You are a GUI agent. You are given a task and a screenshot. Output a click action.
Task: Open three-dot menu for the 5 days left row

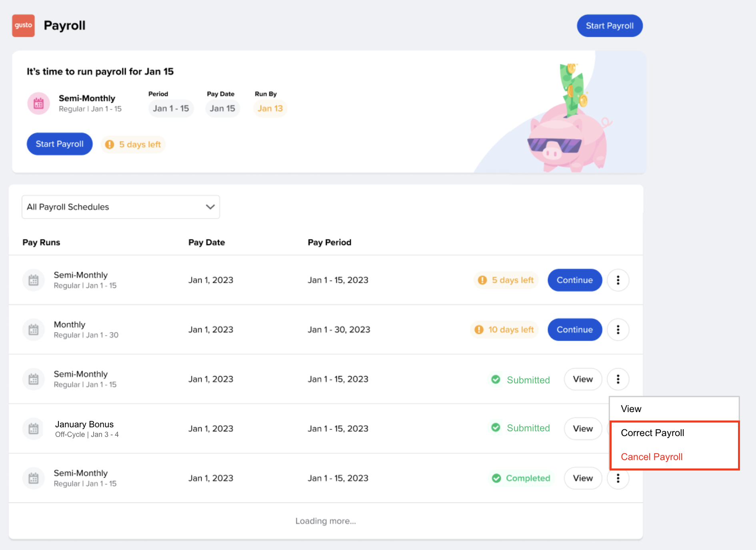coord(618,280)
